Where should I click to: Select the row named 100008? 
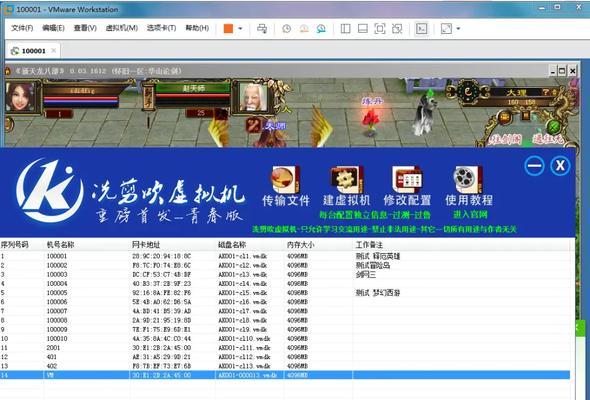285,320
